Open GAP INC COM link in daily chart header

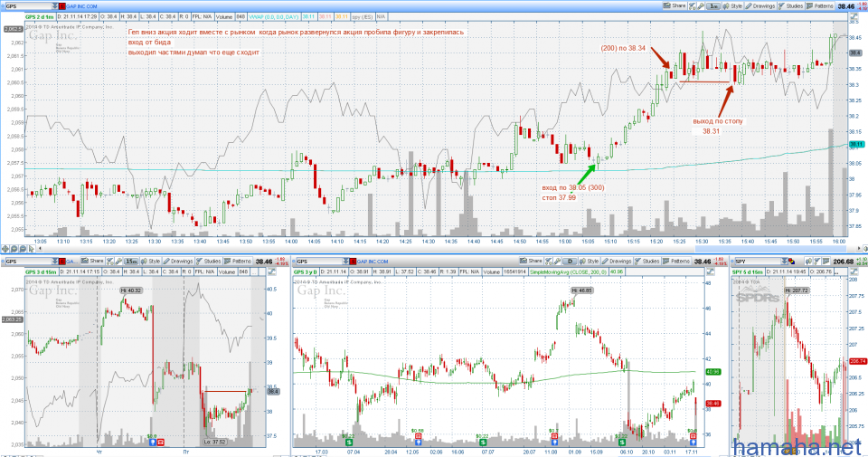pyautogui.click(x=373, y=262)
